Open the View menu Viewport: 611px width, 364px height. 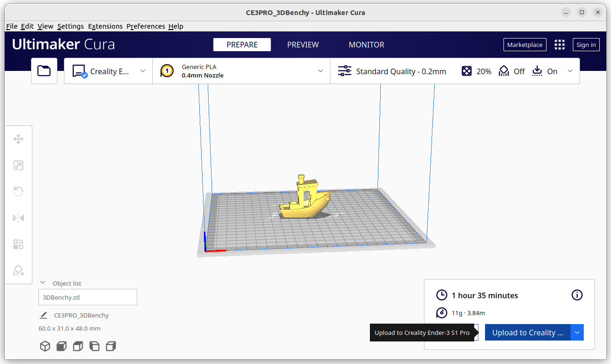click(46, 26)
